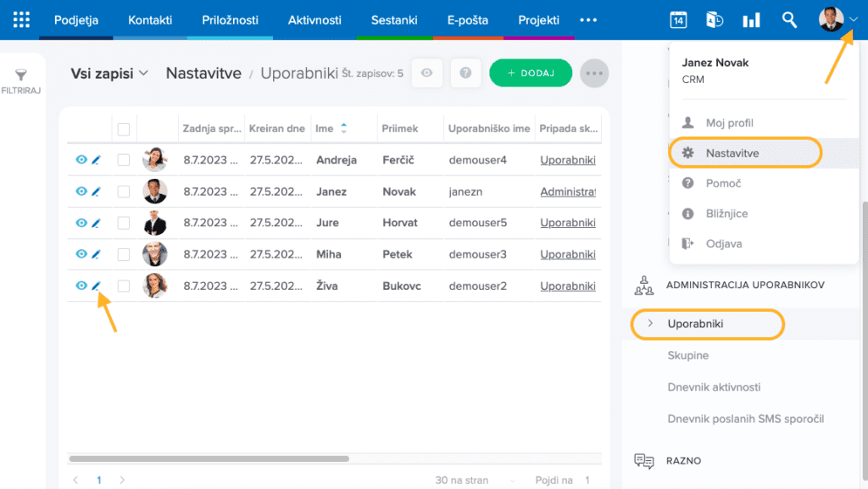
Task: View Janez Novak record via eye icon
Action: click(81, 192)
